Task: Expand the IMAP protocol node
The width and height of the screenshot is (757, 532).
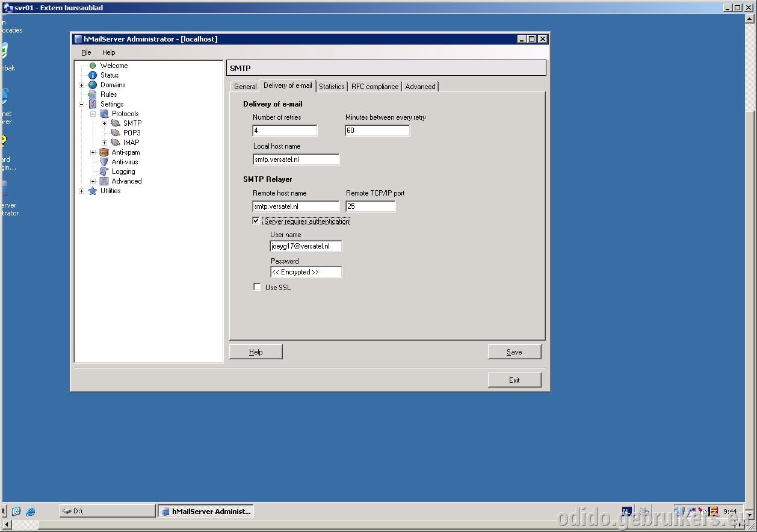Action: (105, 143)
